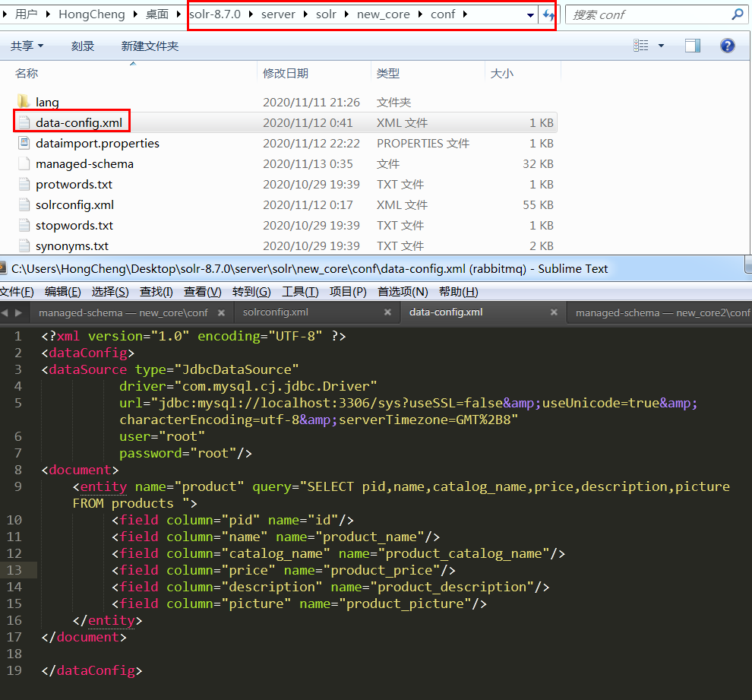Open the 选择(S) menu

(x=110, y=292)
